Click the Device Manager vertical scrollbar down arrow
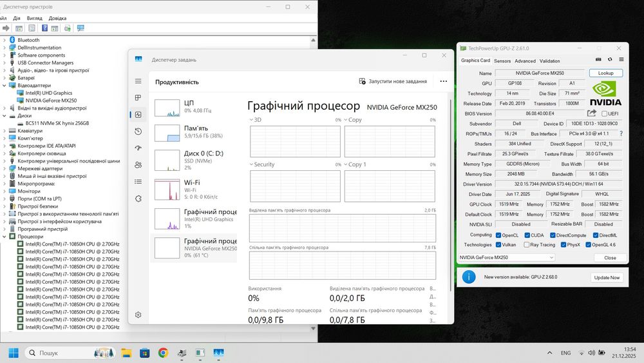644x363 pixels. tap(314, 328)
